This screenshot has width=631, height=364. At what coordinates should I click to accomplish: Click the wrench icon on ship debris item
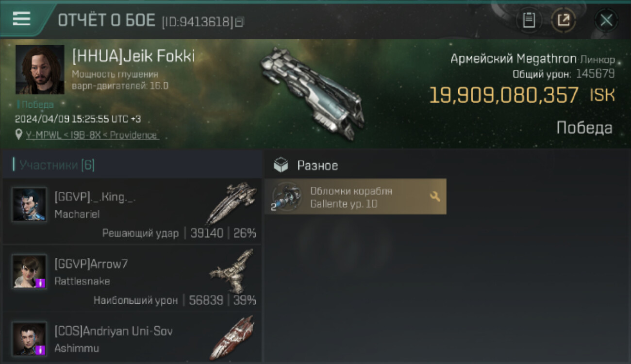435,197
